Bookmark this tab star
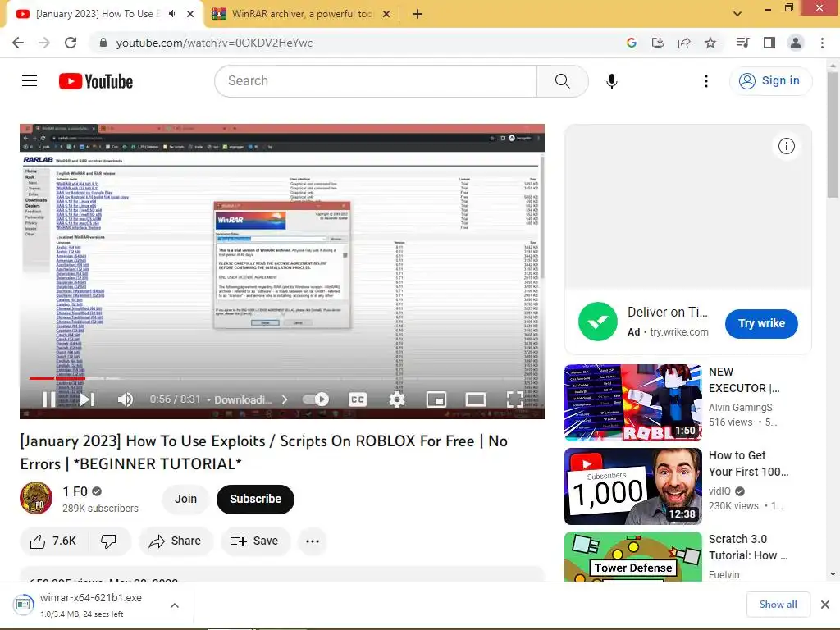The height and width of the screenshot is (630, 840). tap(710, 43)
